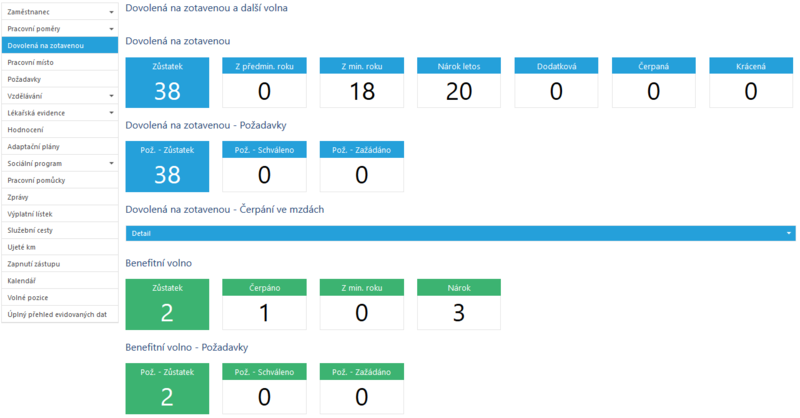Select Dovolená na zotavenou menu item
The image size is (800, 418).
click(60, 45)
